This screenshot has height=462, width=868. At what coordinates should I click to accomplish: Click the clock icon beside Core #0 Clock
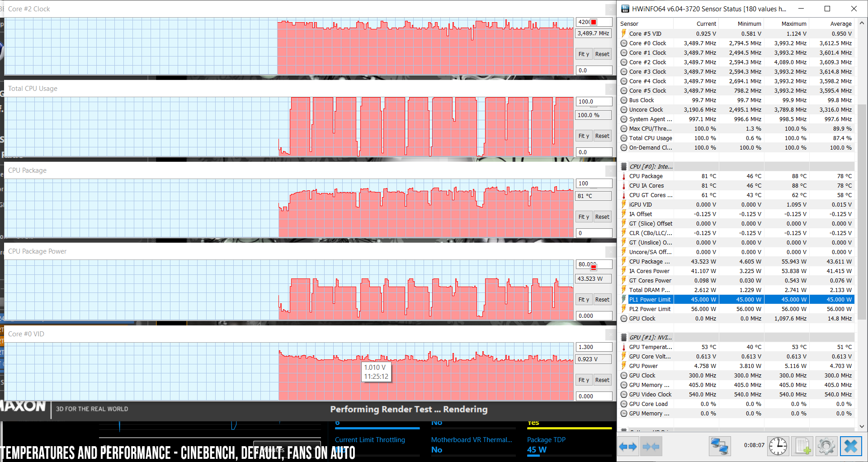(x=624, y=43)
